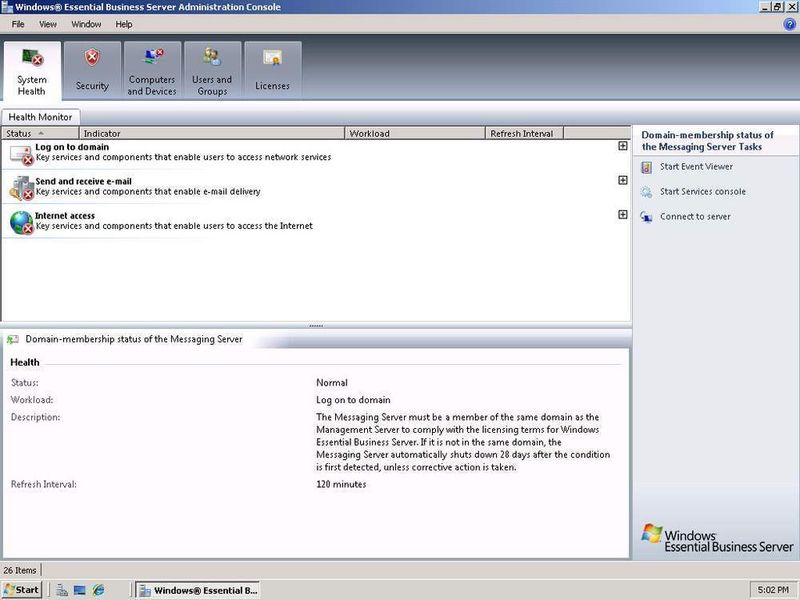Click the Send and receive e-mail status icon
This screenshot has height=600, width=800.
[x=21, y=188]
